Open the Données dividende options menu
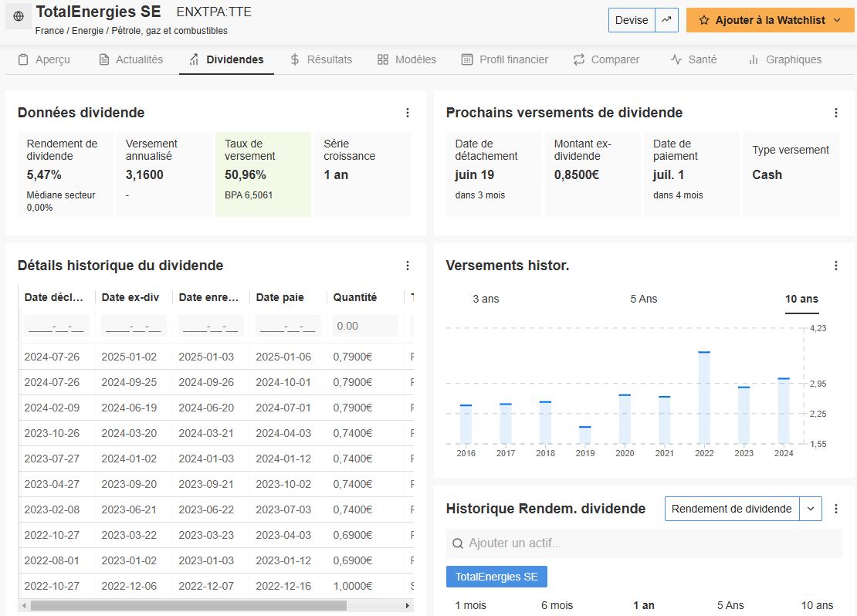The height and width of the screenshot is (616, 857). (407, 113)
